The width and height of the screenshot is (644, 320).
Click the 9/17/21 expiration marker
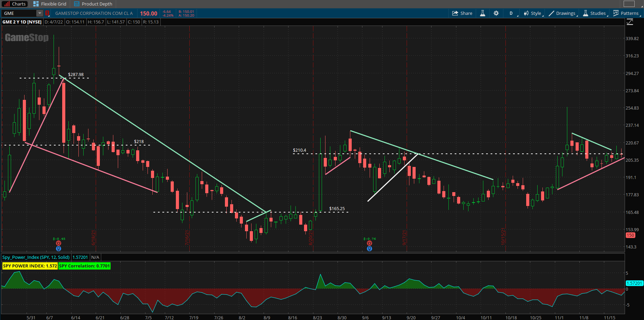coord(404,238)
